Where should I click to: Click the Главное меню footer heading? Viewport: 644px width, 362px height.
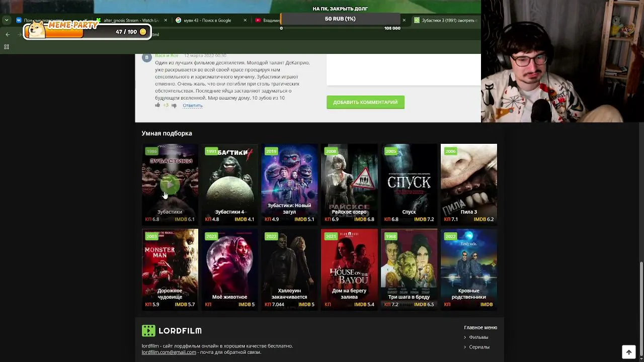tap(480, 327)
